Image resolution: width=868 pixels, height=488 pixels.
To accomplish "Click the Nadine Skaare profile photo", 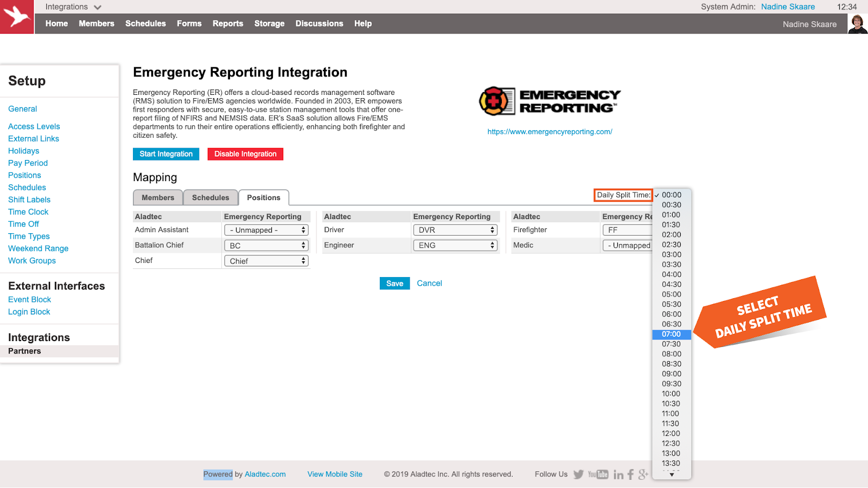I will pyautogui.click(x=858, y=24).
